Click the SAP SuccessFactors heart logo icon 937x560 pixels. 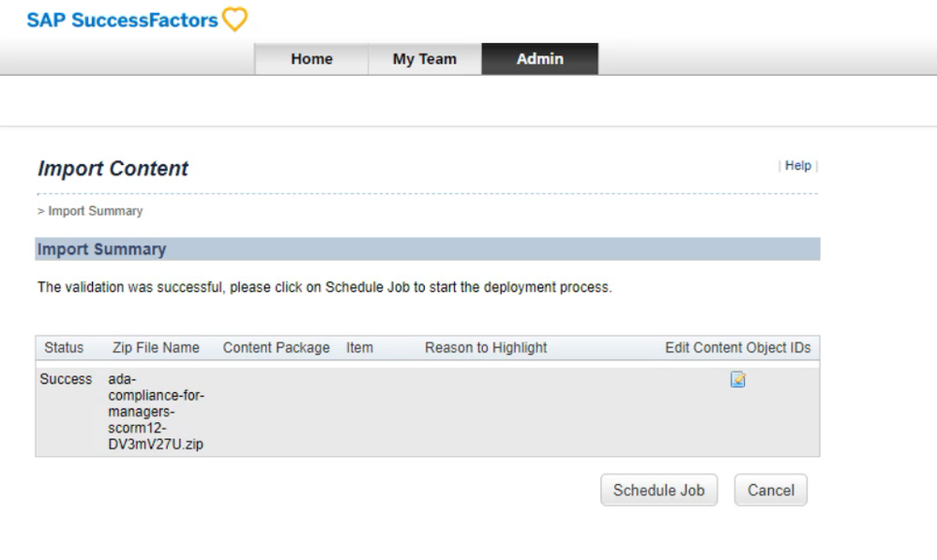pos(235,20)
